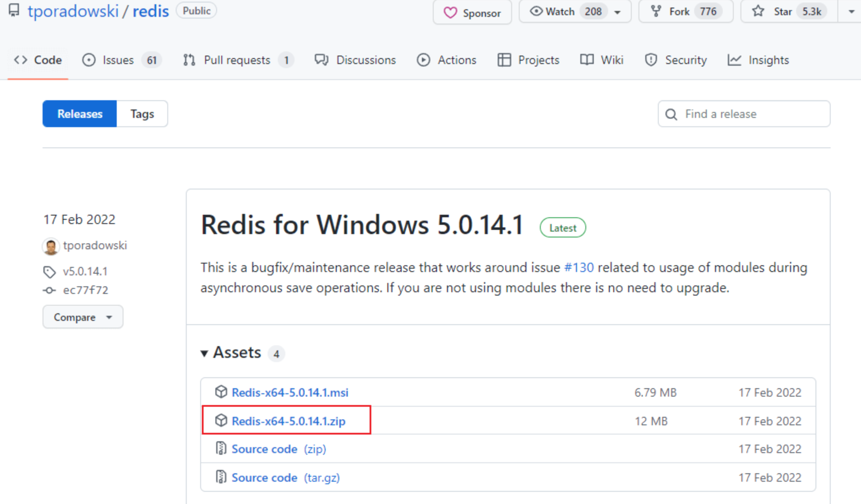
Task: Open the Actions tab
Action: 446,60
